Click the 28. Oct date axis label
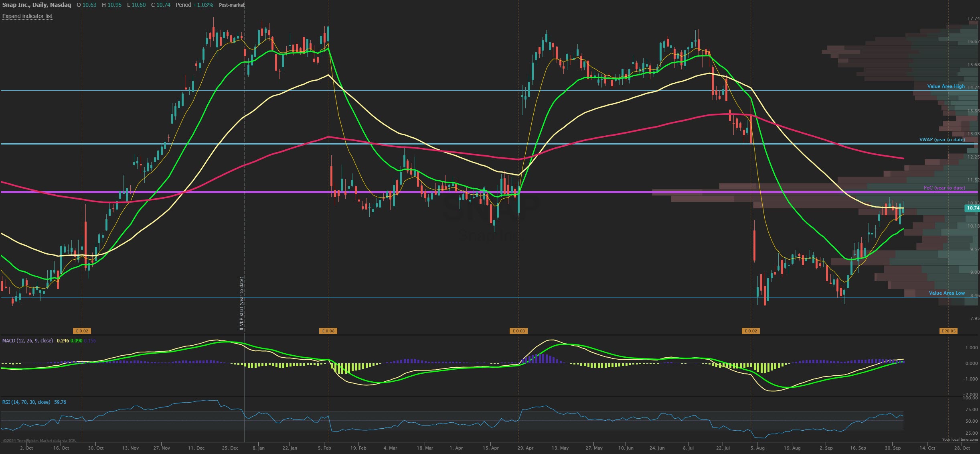 pyautogui.click(x=962, y=448)
